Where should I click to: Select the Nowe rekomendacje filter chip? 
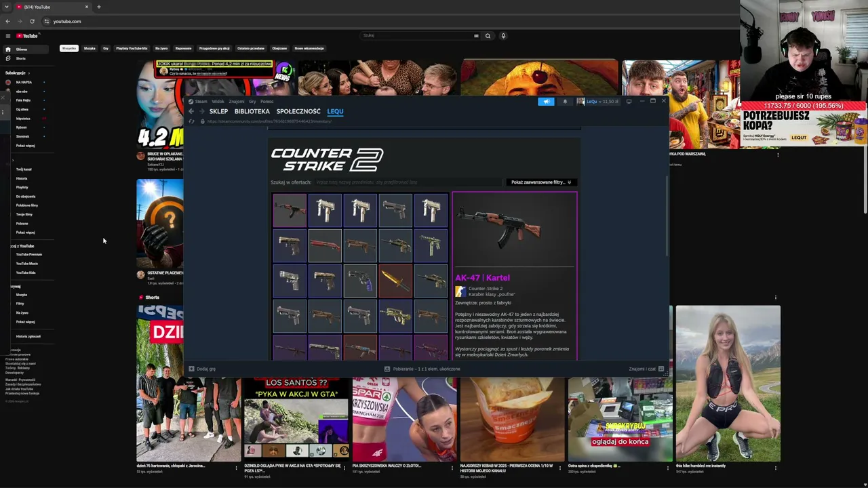click(x=309, y=48)
